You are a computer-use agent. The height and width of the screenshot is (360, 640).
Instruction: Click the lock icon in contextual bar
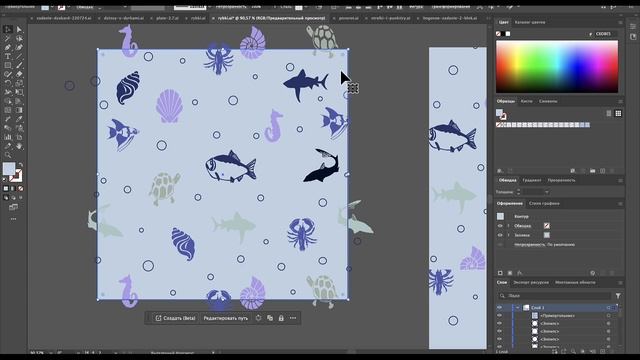[281, 318]
